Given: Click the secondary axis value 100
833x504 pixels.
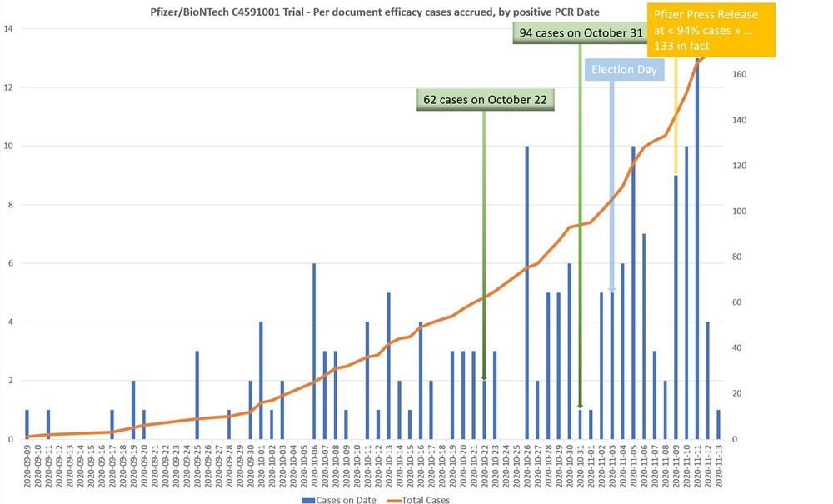Looking at the screenshot, I should 739,212.
